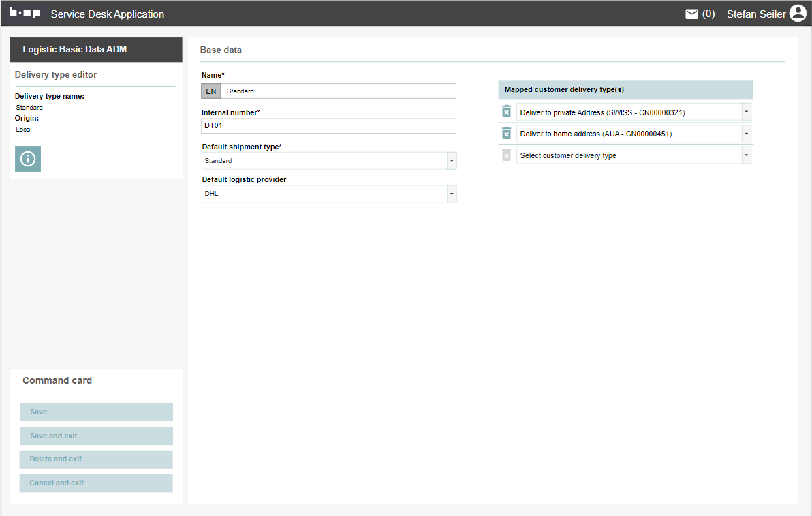Image resolution: width=812 pixels, height=516 pixels.
Task: Click Delete and exit button
Action: click(96, 459)
